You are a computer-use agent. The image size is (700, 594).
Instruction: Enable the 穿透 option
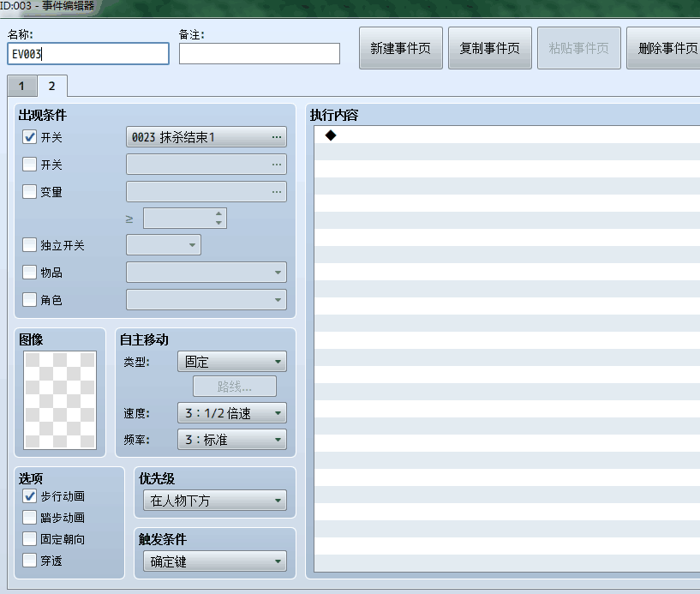pyautogui.click(x=29, y=561)
